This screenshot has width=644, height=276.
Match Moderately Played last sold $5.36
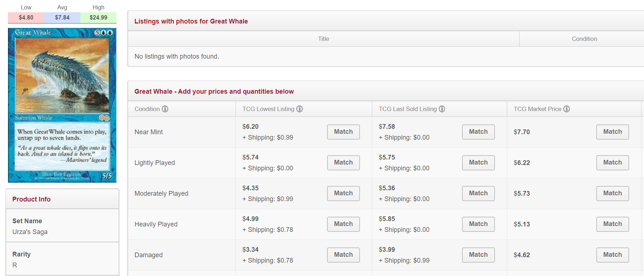click(x=478, y=194)
